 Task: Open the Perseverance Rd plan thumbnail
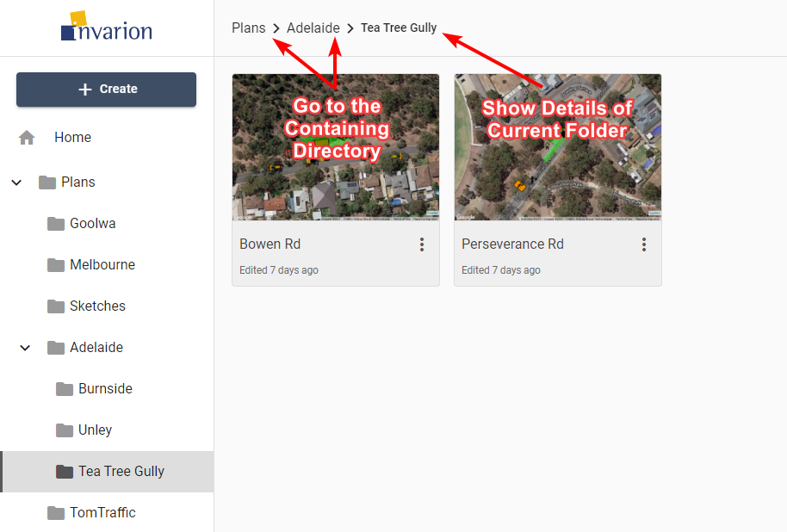tap(558, 147)
